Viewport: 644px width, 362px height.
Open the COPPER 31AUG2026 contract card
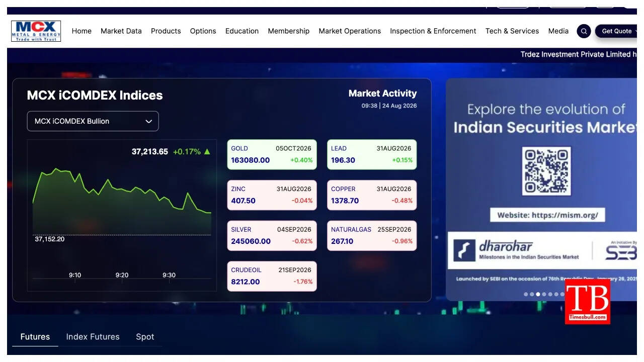pyautogui.click(x=372, y=195)
